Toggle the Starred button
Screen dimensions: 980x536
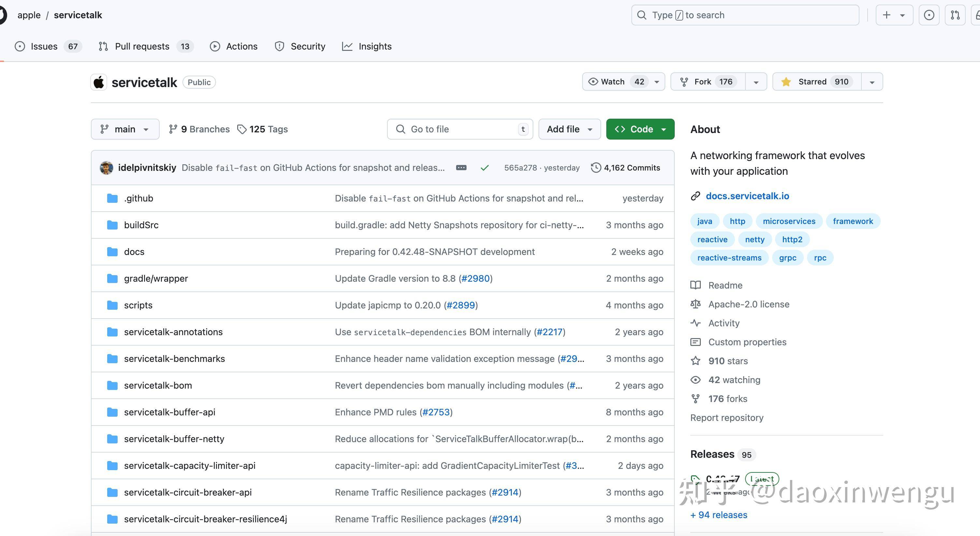[x=817, y=82]
